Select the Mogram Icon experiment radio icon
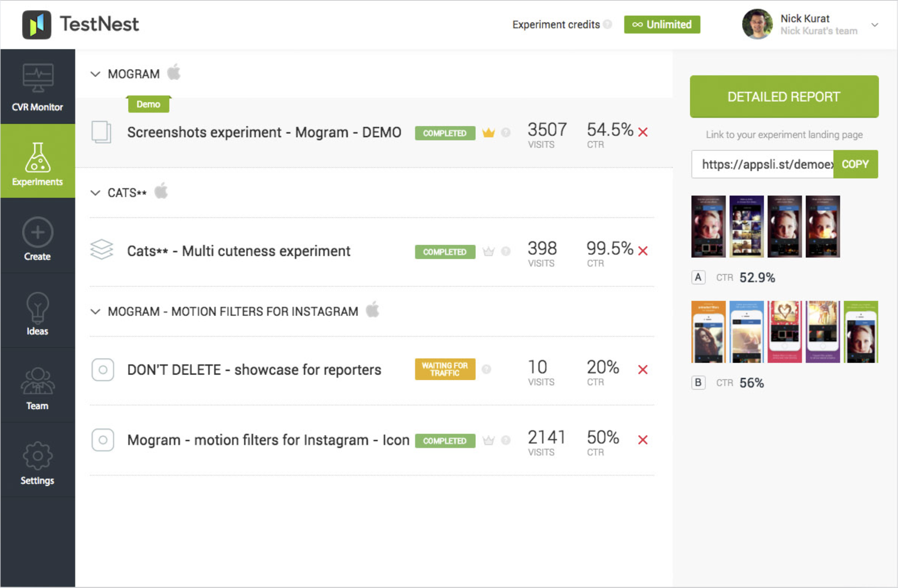898x588 pixels. [103, 440]
